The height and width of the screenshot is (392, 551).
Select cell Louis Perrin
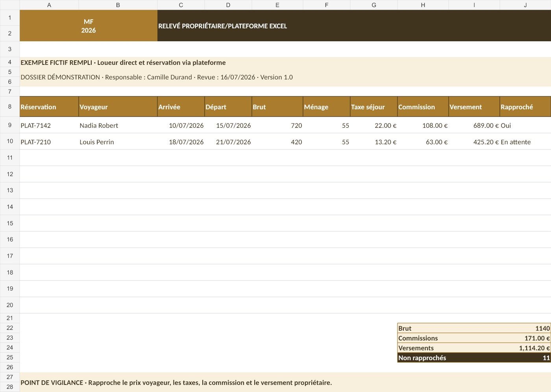pyautogui.click(x=118, y=142)
